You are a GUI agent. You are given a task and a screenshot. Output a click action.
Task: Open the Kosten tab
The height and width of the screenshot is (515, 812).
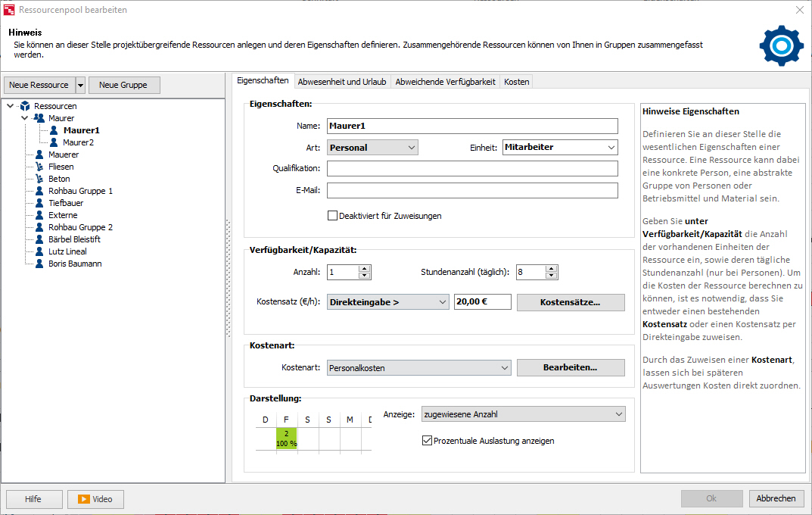point(516,82)
